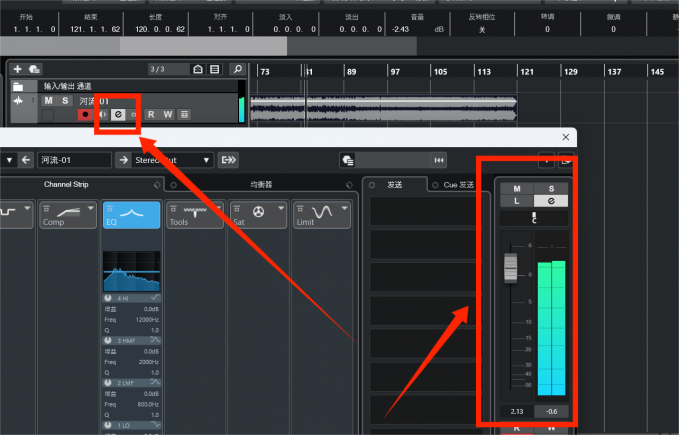
Task: Click the reset preset rewind icon
Action: [439, 161]
